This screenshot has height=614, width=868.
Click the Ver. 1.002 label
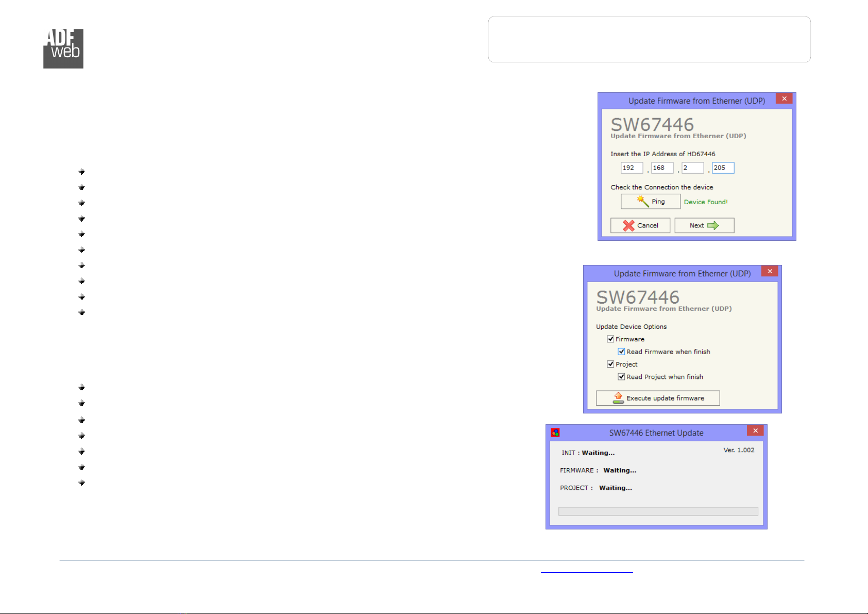739,450
